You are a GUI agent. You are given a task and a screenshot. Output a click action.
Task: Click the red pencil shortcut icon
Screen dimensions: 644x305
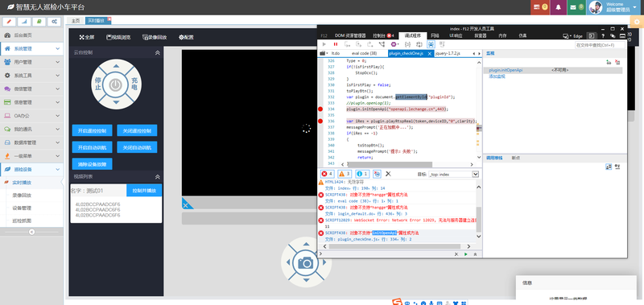(x=9, y=22)
